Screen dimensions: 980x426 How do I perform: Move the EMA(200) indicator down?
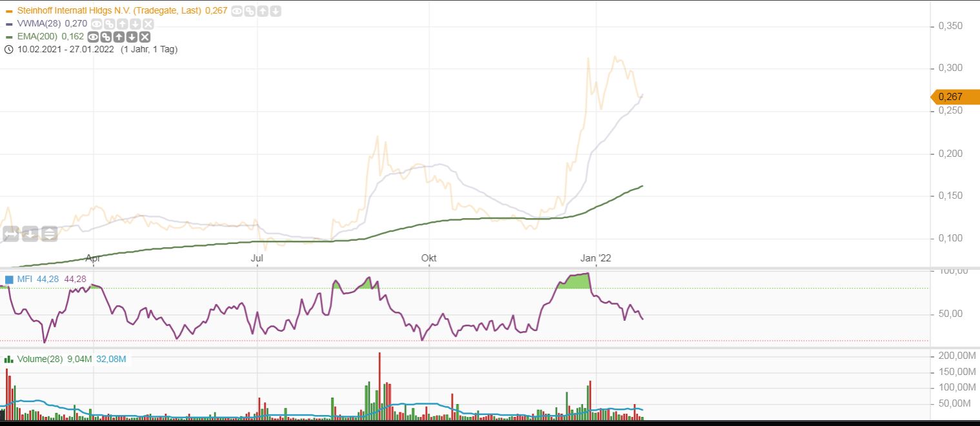pos(132,37)
